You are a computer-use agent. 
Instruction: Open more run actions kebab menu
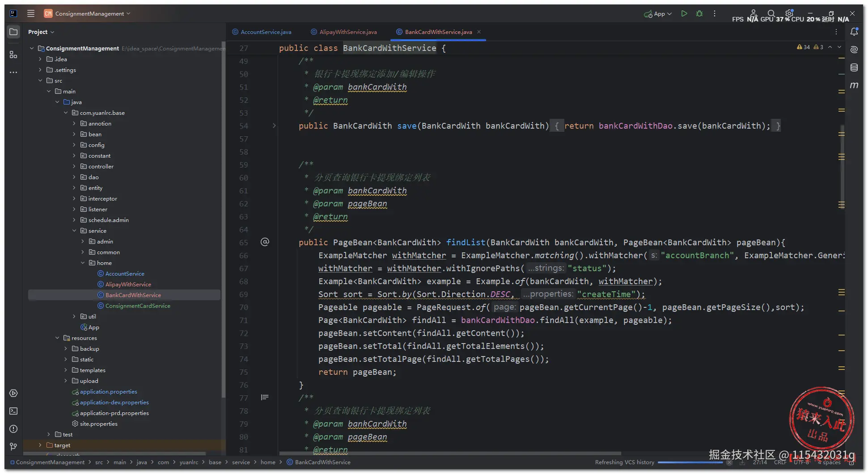click(715, 13)
